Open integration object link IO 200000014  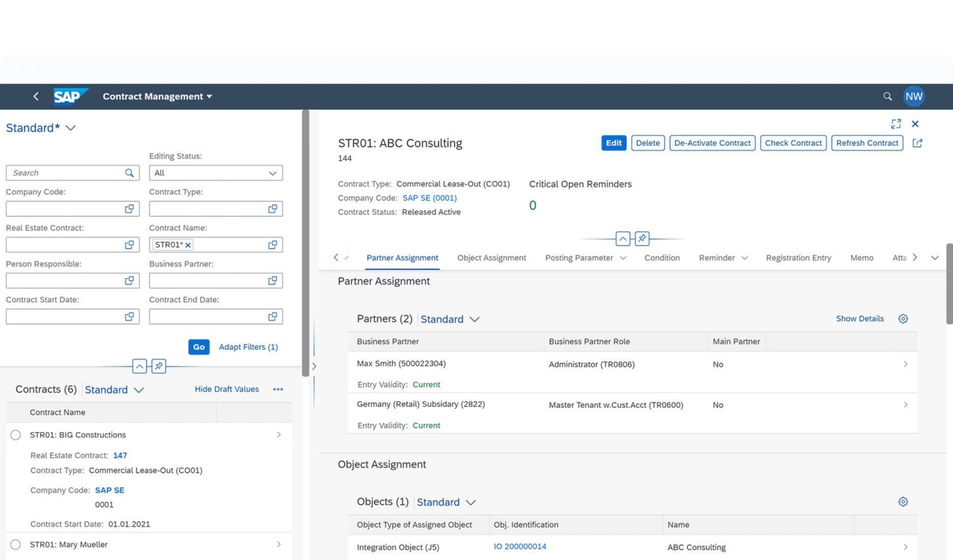click(519, 546)
